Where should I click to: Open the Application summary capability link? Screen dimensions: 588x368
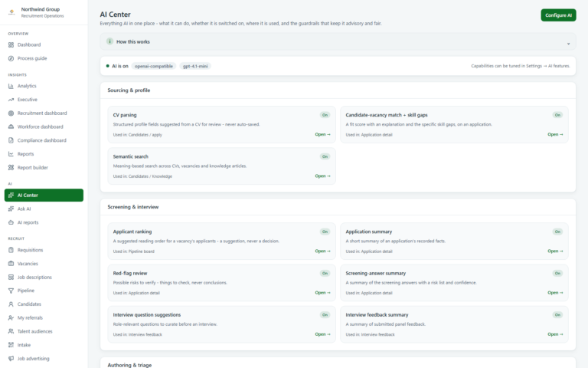[555, 251]
